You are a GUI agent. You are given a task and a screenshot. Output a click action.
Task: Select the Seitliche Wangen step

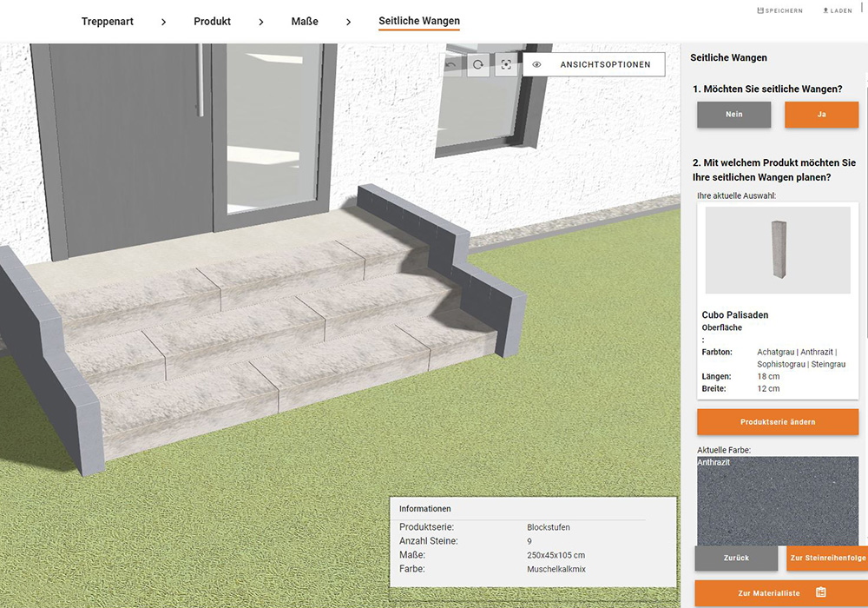(x=419, y=21)
